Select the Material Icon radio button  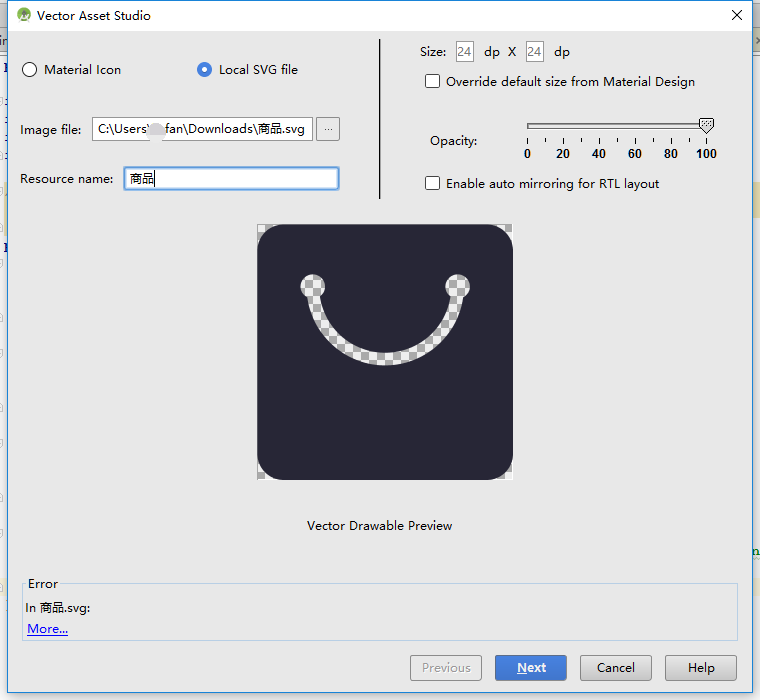pos(30,70)
